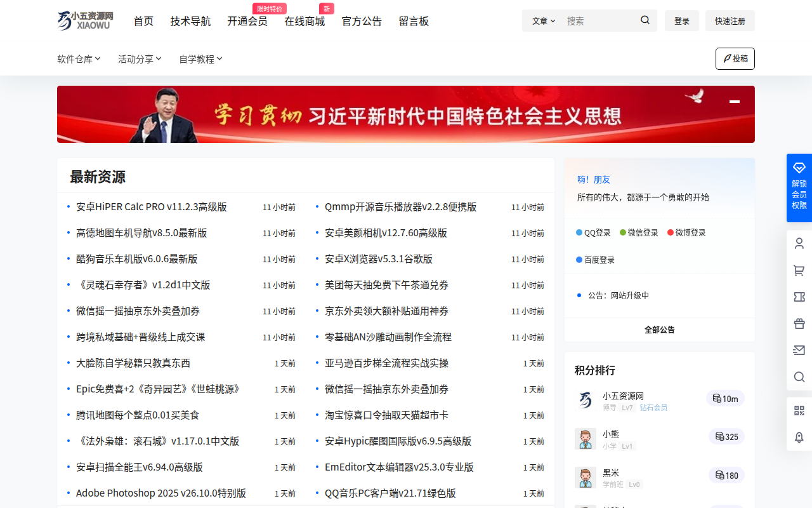Open 零基础AN沙雕动画制作全流程

pyautogui.click(x=388, y=337)
